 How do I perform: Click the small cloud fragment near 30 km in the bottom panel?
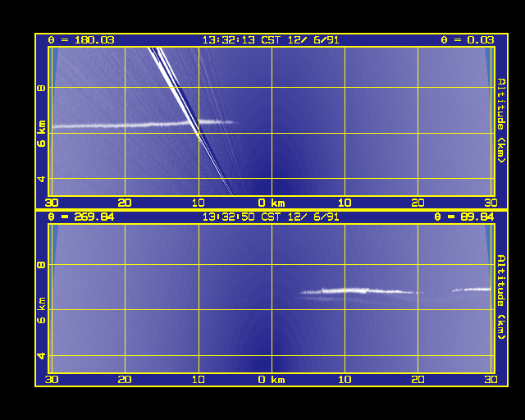[x=472, y=290]
